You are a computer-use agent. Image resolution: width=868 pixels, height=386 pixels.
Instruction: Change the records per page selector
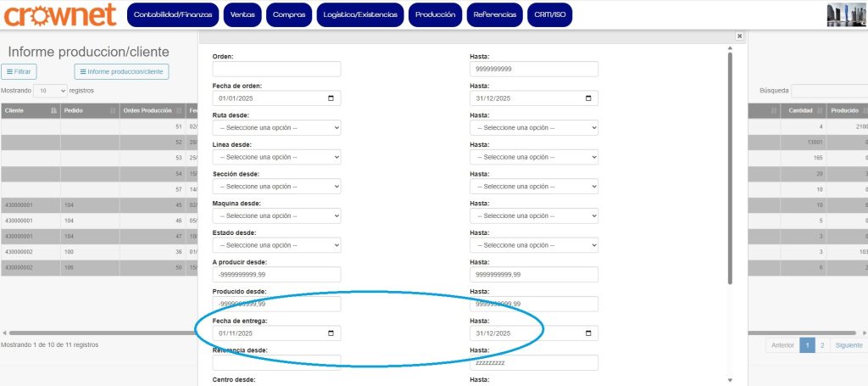[51, 91]
